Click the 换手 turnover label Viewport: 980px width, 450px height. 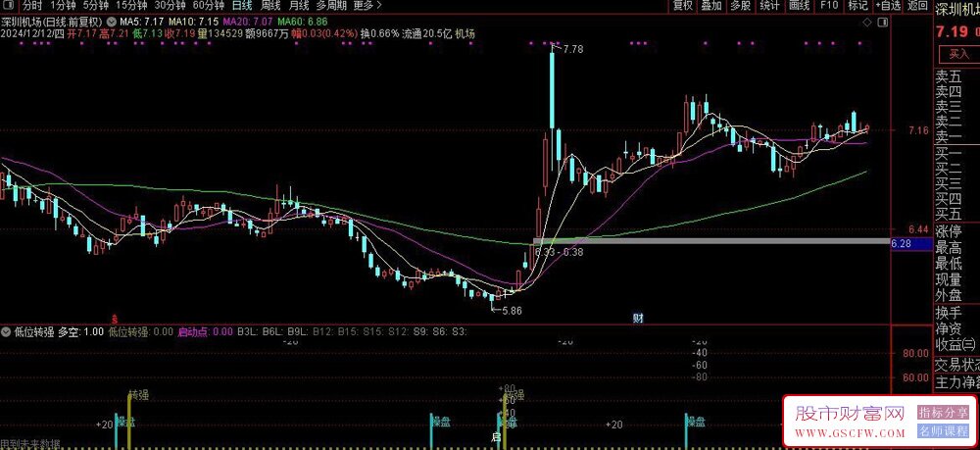pos(948,312)
